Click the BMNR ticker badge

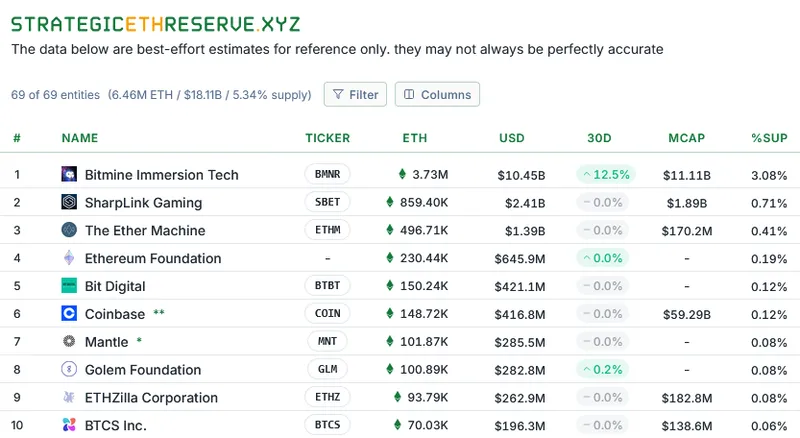coord(327,175)
